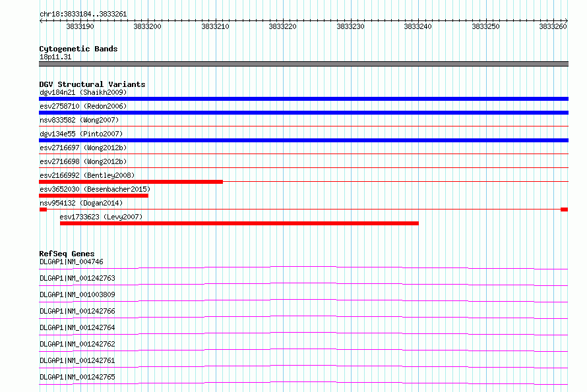This screenshot has width=587, height=392.
Task: Open variant esv3652030 (Besenbacher2015) label
Action: point(95,189)
